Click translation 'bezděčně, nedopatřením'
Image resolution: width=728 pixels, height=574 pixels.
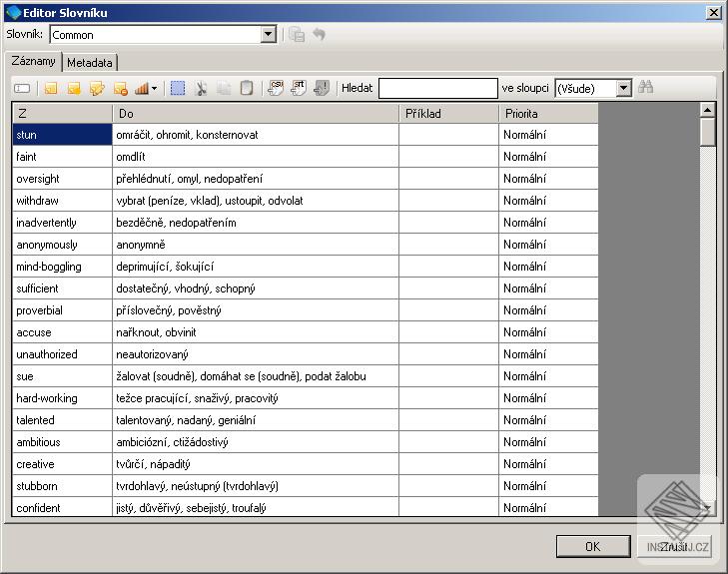(x=256, y=223)
